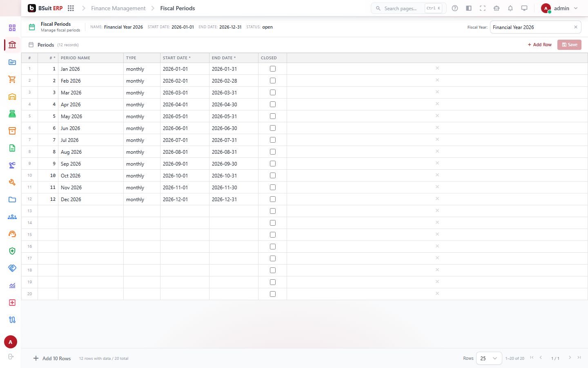Expand the admin user menu

tap(560, 8)
